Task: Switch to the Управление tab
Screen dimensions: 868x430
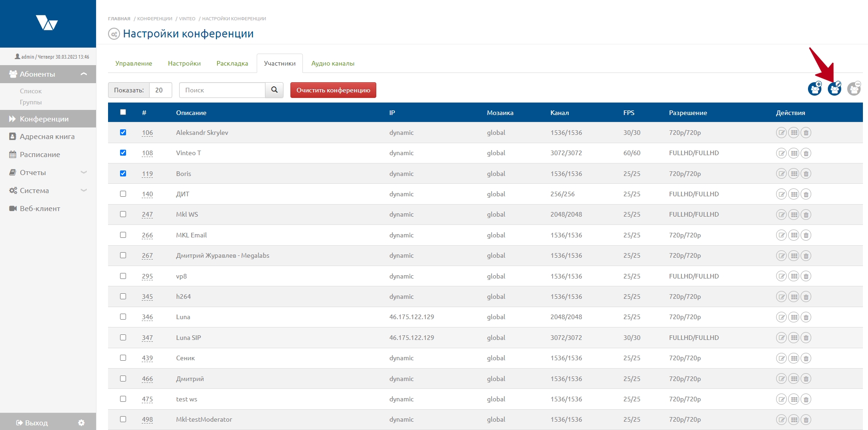Action: click(x=134, y=63)
